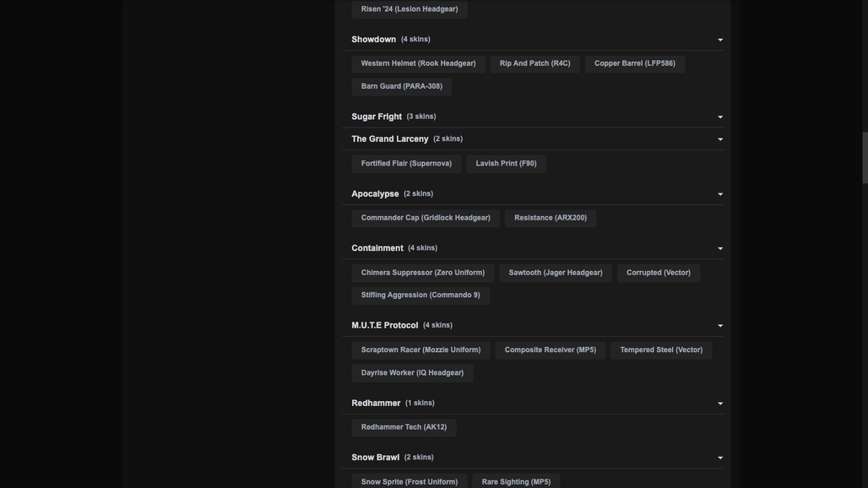Collapse the Containment section arrow
The image size is (868, 488).
pos(720,248)
